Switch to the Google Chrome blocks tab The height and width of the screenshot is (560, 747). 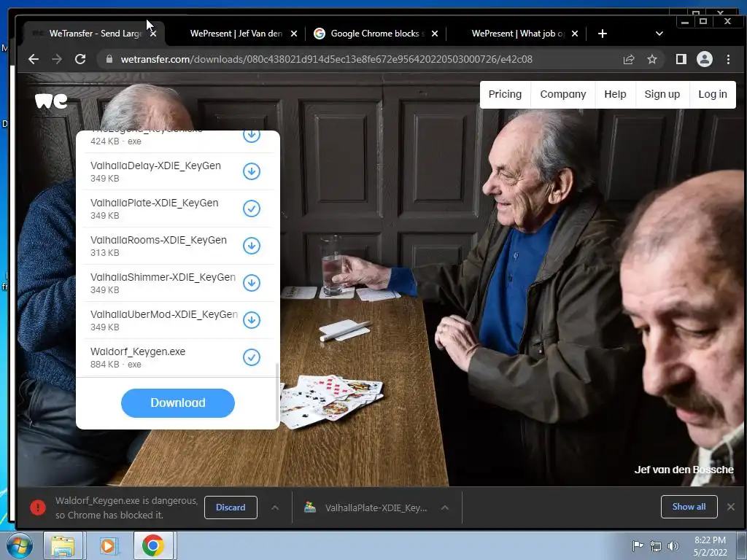376,34
